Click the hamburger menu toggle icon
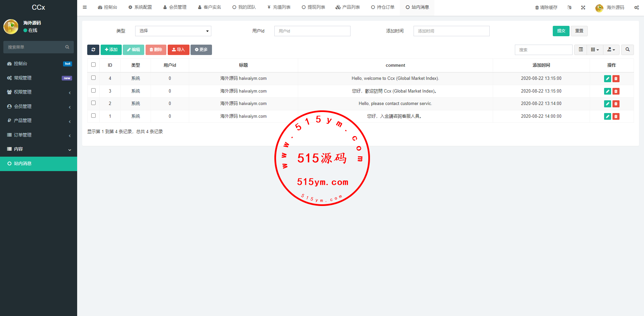 [x=85, y=7]
